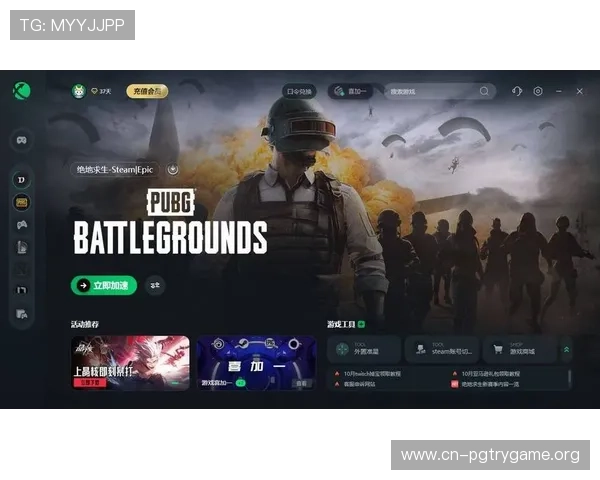Open the steam账号切换 tool
This screenshot has width=600, height=480.
click(442, 349)
